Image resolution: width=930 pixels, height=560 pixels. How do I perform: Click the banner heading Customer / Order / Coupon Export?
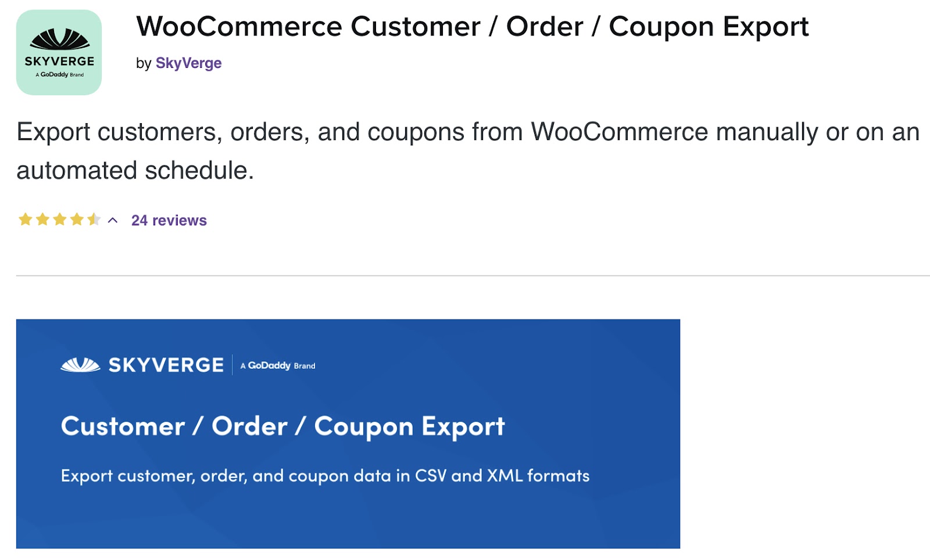point(283,427)
